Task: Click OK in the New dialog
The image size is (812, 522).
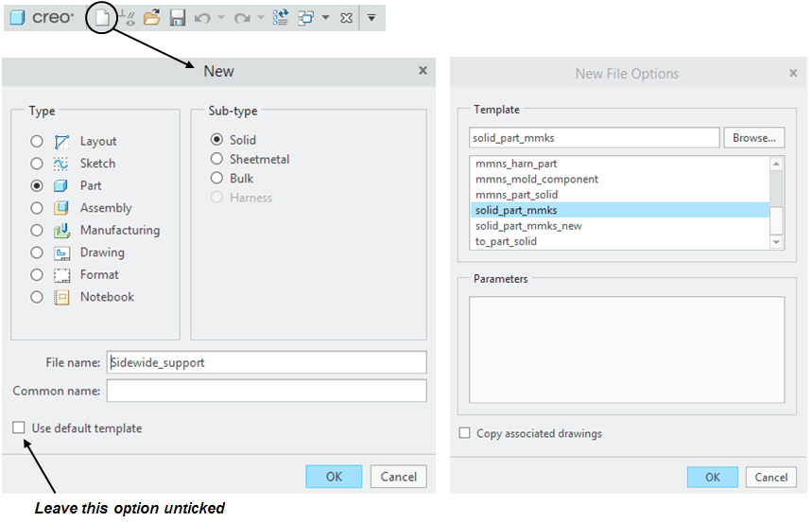Action: point(334,477)
